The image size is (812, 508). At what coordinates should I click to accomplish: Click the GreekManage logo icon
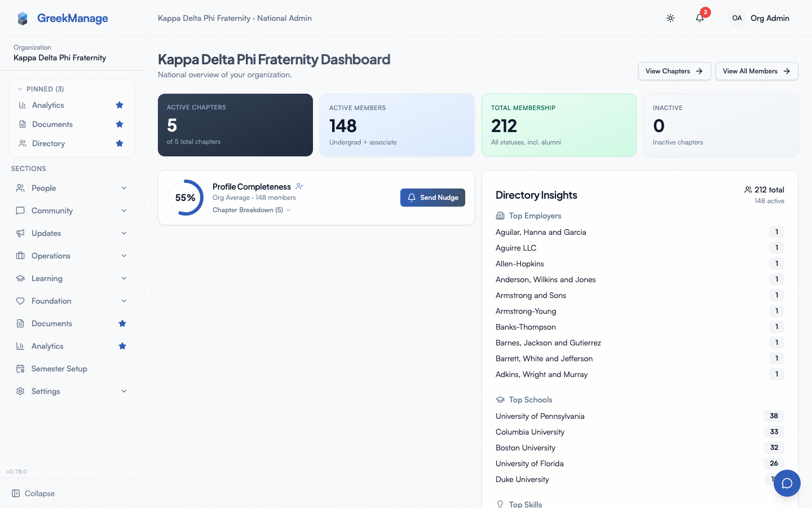coord(23,19)
